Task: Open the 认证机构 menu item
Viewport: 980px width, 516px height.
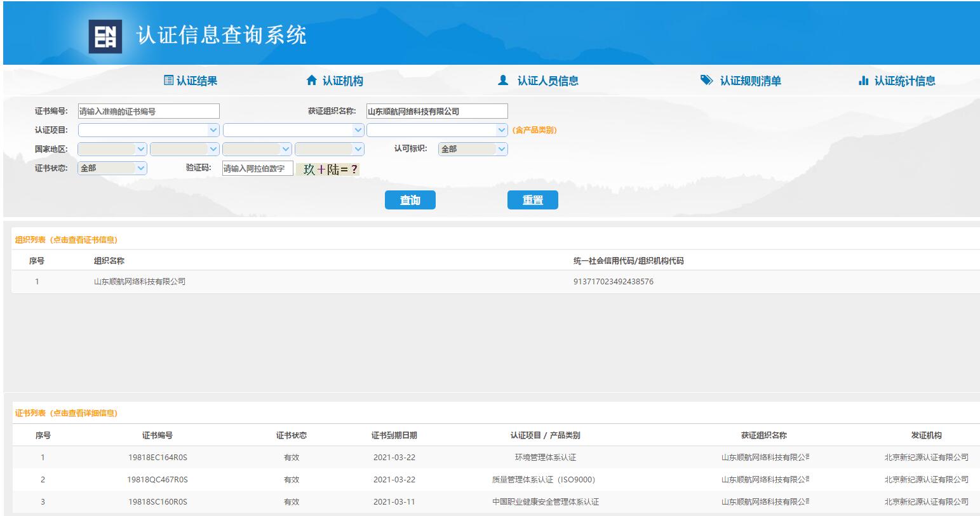Action: coord(343,81)
